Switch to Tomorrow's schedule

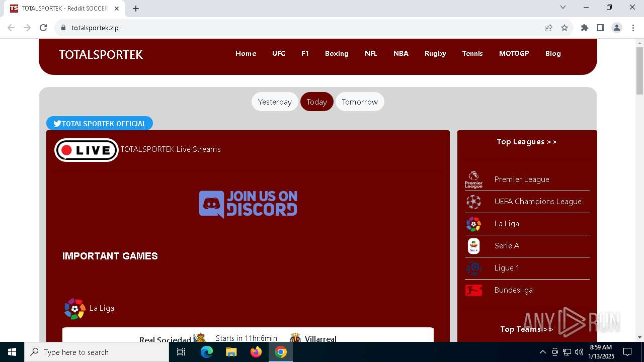pos(360,102)
